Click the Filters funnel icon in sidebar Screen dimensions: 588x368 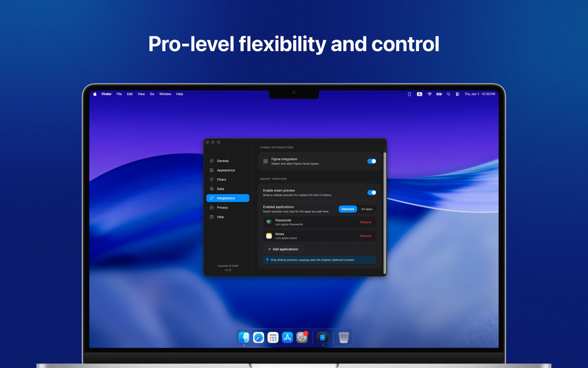click(211, 180)
